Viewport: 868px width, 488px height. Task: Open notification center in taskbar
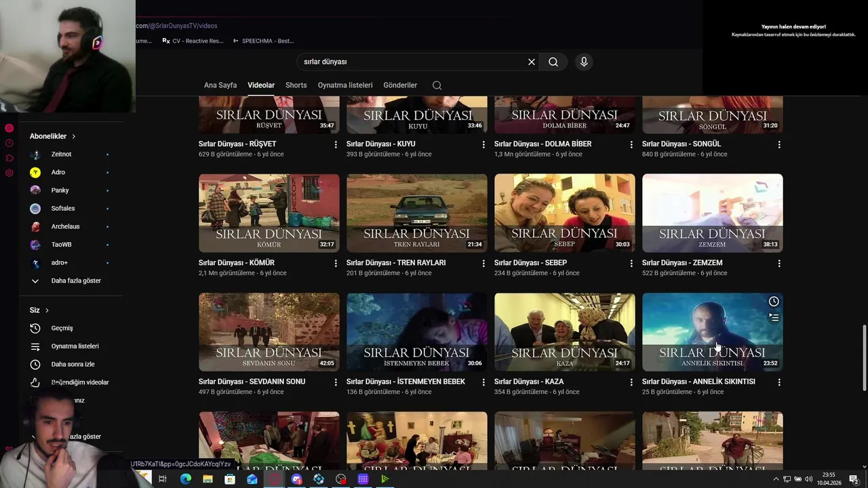point(854,479)
